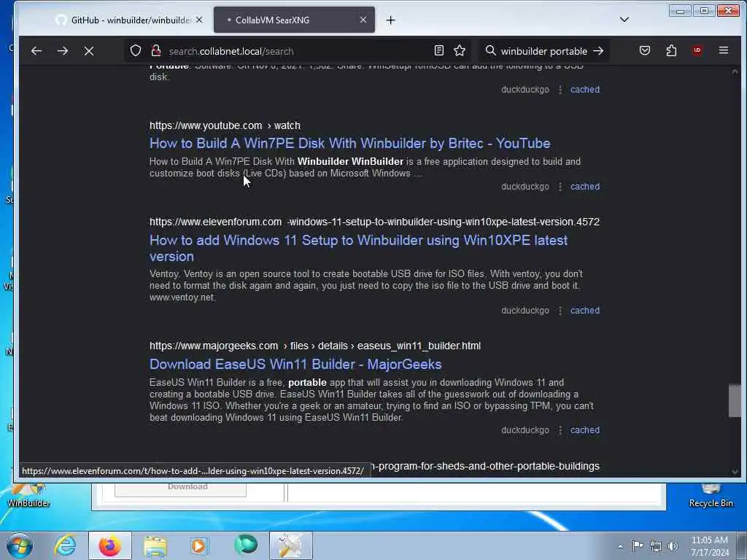Click duckduckgo label under YouTube result

point(525,187)
